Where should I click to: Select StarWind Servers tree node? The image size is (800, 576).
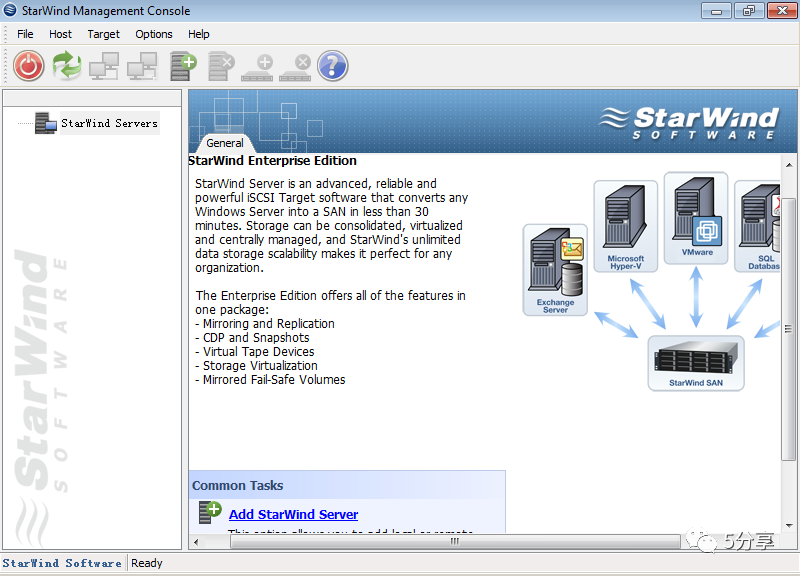click(110, 123)
